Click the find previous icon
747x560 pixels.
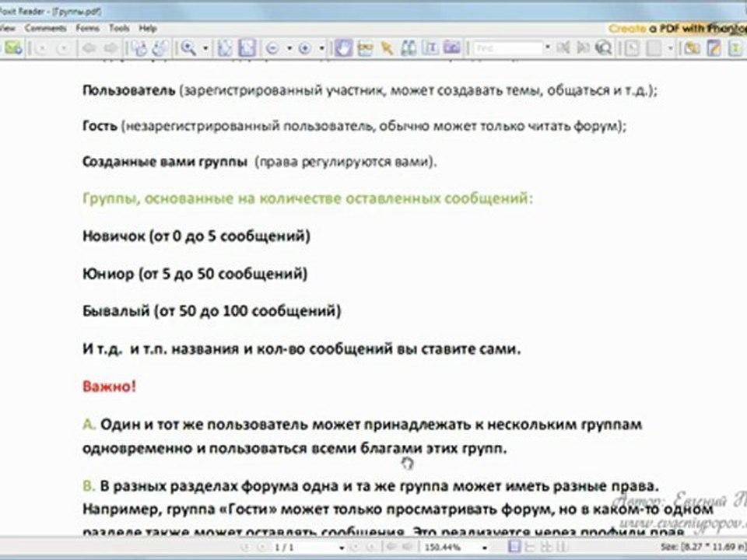tap(563, 48)
